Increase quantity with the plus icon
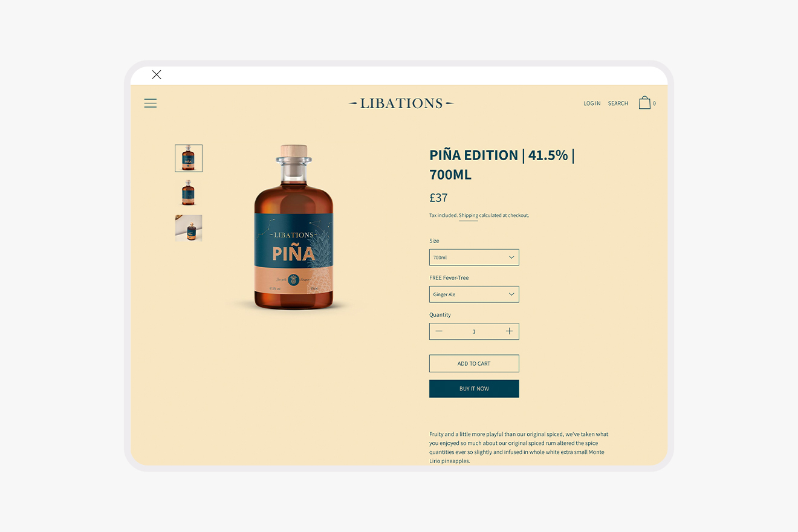 tap(509, 331)
